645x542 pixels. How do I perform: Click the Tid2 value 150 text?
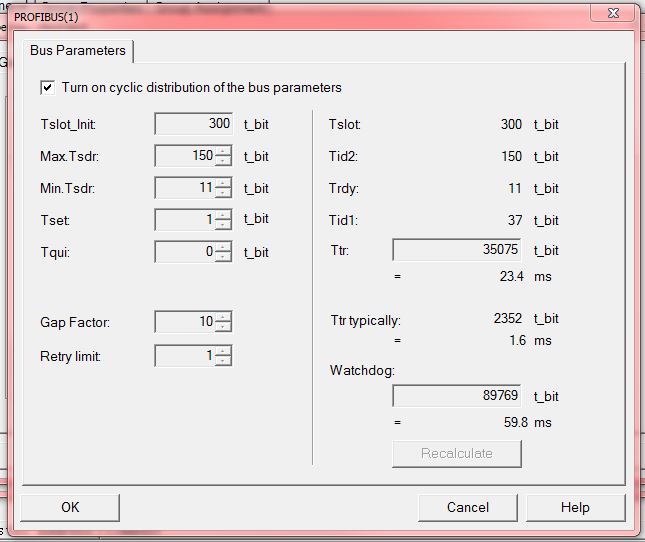(512, 156)
